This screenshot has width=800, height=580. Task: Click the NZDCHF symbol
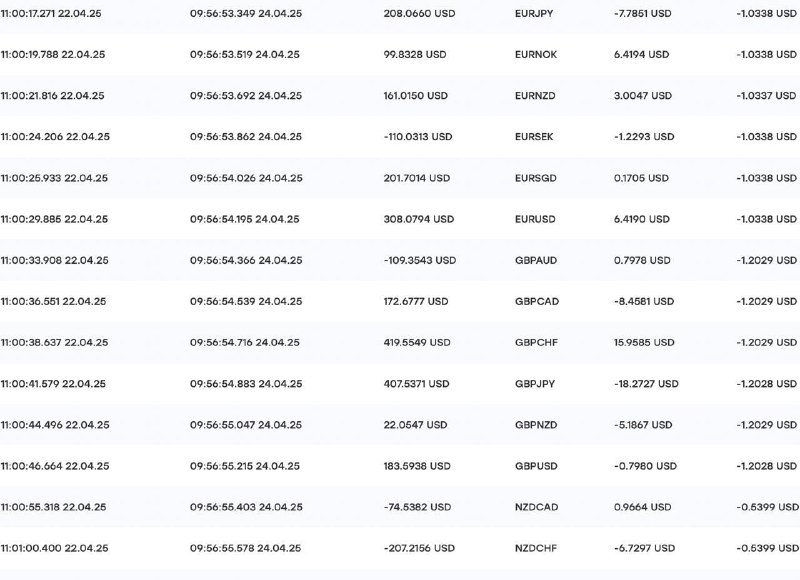pyautogui.click(x=534, y=548)
